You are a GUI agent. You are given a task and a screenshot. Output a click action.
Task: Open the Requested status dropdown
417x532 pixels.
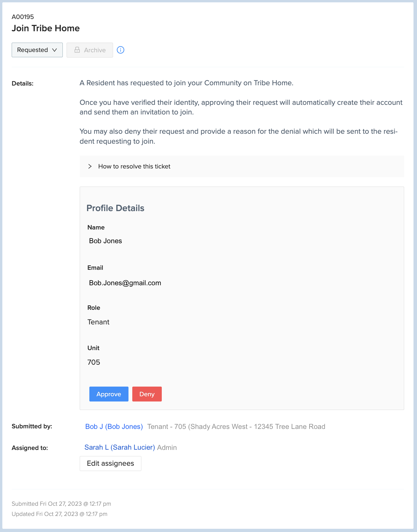pos(37,50)
